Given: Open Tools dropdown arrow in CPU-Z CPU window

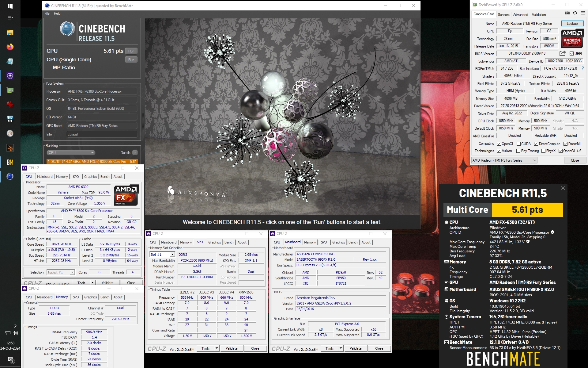Looking at the screenshot, I should [92, 282].
